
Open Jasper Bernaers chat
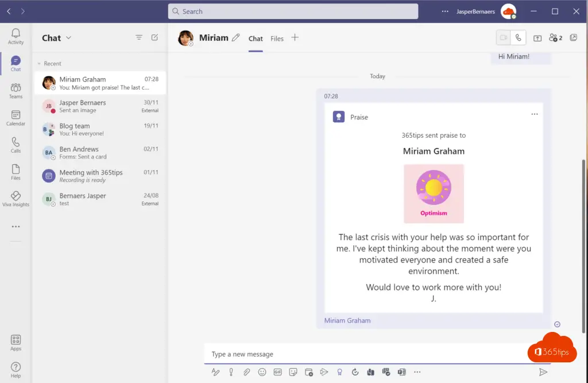100,106
